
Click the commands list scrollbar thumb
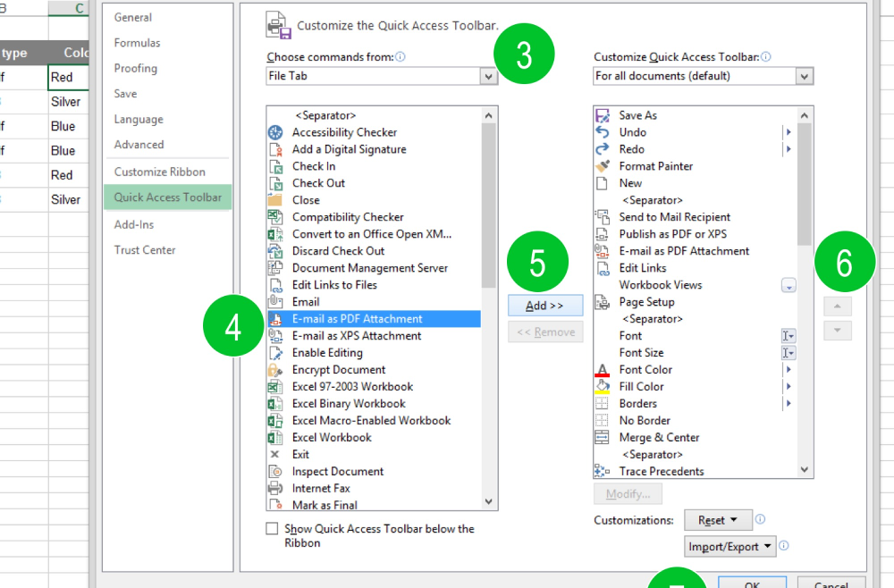point(489,206)
